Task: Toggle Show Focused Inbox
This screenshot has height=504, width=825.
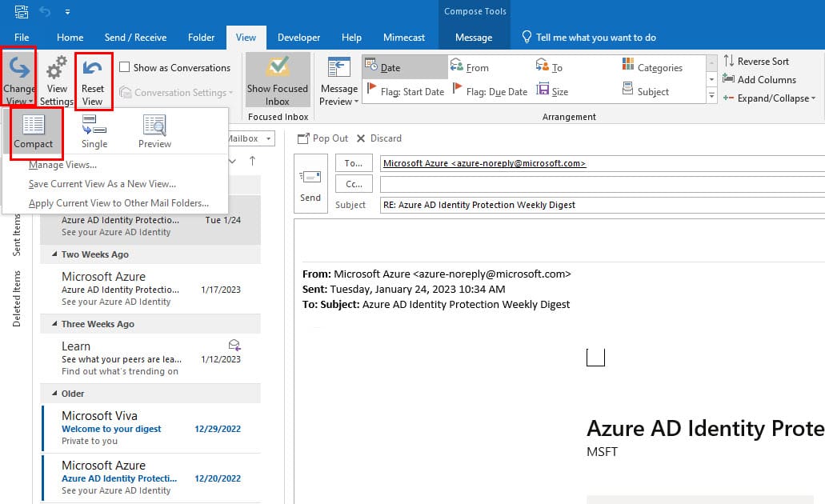Action: point(278,79)
